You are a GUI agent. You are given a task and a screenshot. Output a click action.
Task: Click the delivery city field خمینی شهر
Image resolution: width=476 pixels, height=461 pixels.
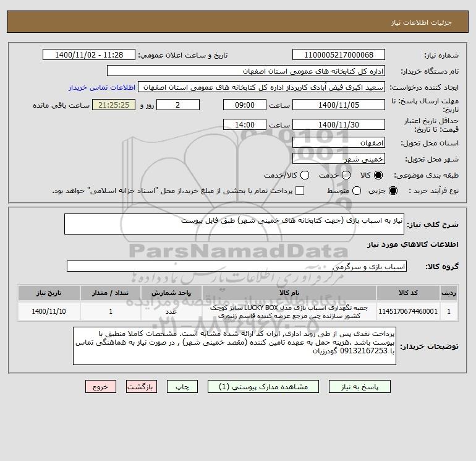coord(339,158)
